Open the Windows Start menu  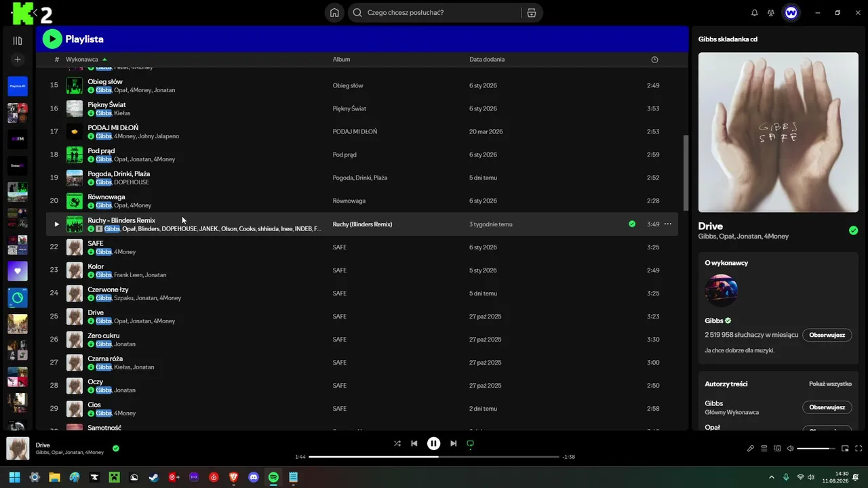coord(14,477)
